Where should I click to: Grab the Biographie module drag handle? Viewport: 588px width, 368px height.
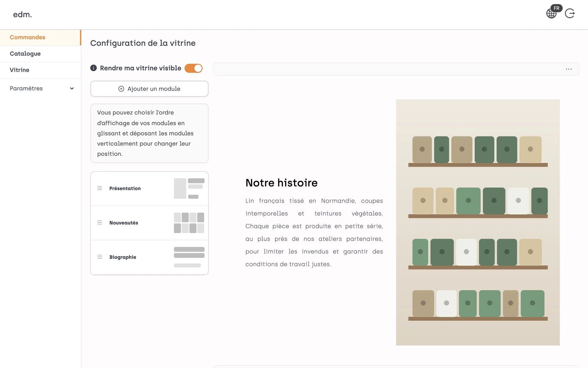[x=100, y=257]
